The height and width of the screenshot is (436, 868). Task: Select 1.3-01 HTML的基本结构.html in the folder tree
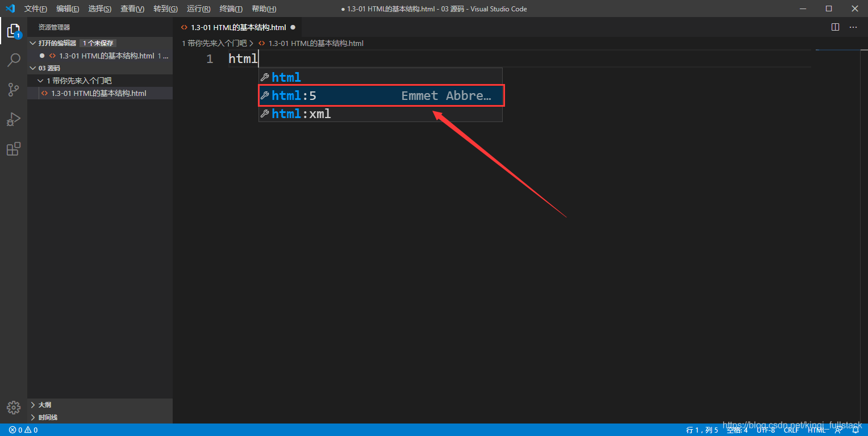pos(100,93)
